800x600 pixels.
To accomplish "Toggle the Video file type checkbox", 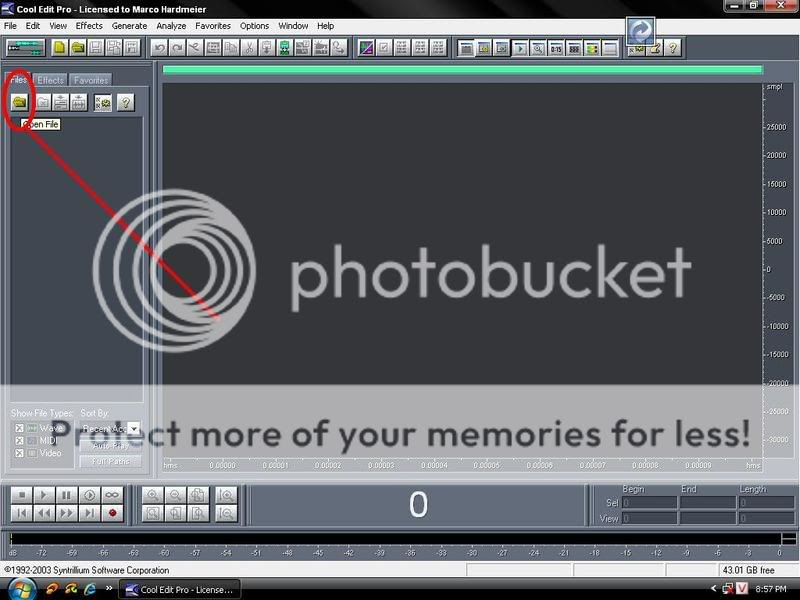I will click(19, 453).
